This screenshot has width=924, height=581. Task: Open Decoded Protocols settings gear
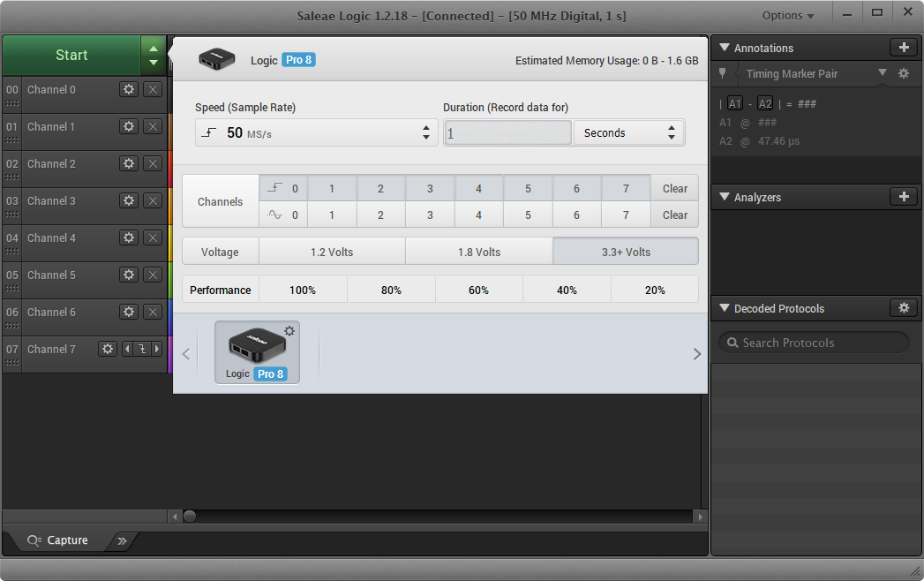click(903, 308)
